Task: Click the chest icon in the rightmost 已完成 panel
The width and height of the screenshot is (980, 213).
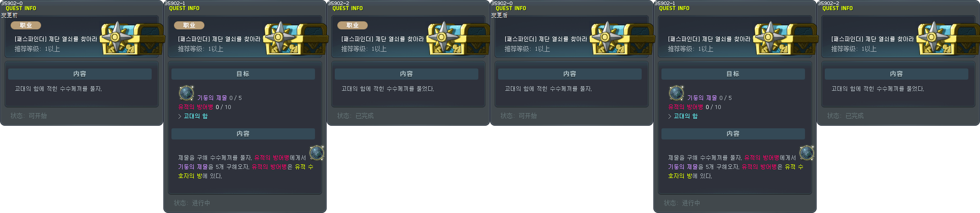Action: point(948,38)
